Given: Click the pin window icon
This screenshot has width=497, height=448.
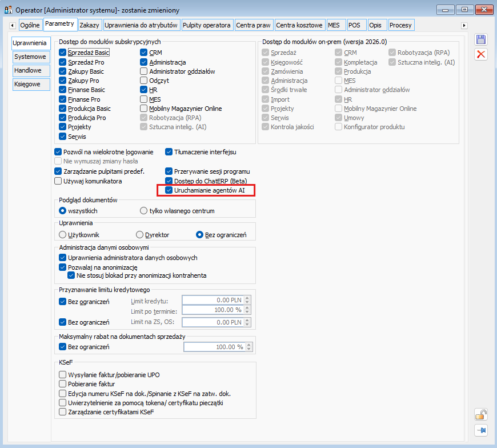Looking at the screenshot, I should (x=481, y=430).
